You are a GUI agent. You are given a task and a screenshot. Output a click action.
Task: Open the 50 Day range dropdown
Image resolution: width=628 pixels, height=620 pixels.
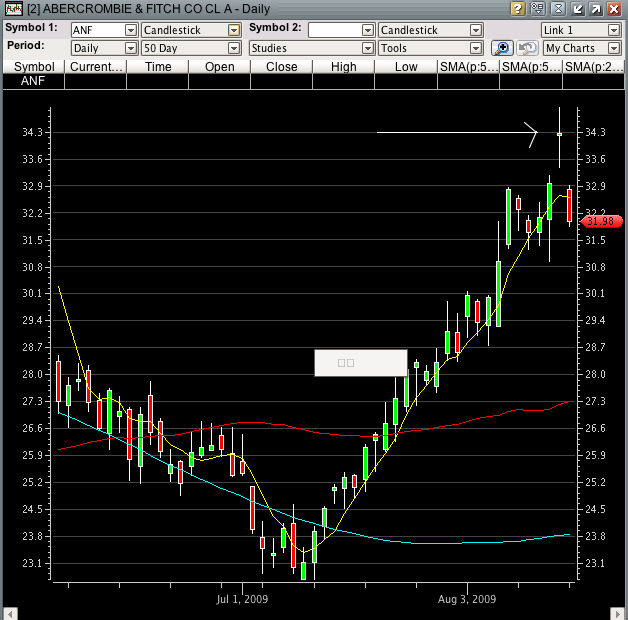(234, 48)
